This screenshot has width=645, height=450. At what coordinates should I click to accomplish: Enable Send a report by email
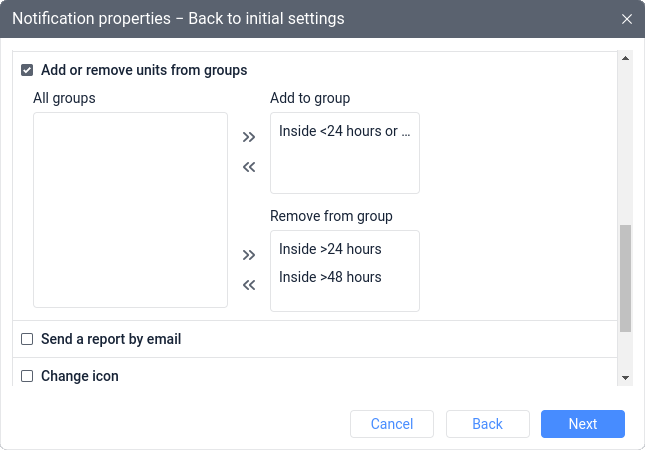pos(27,340)
